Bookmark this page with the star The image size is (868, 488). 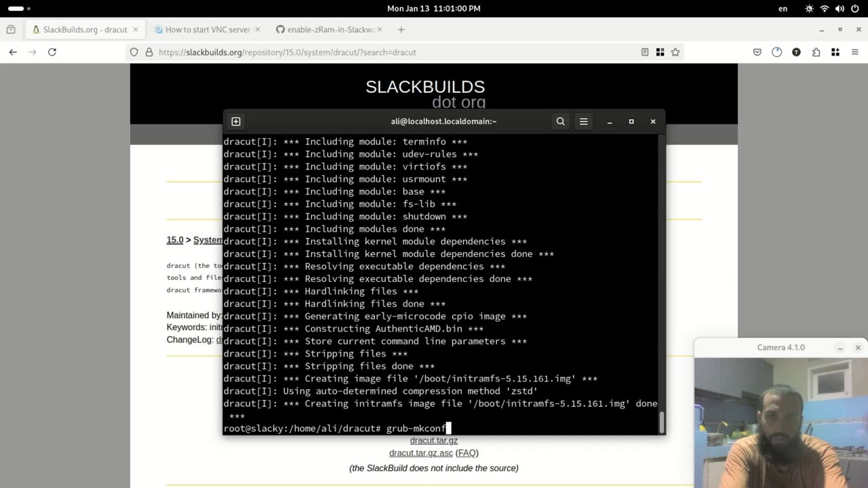coord(675,52)
